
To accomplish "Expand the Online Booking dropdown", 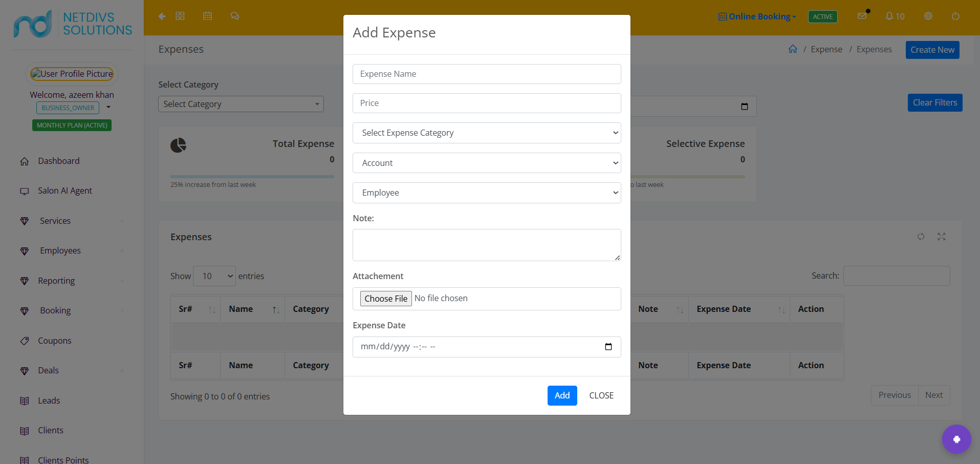I will (x=757, y=16).
